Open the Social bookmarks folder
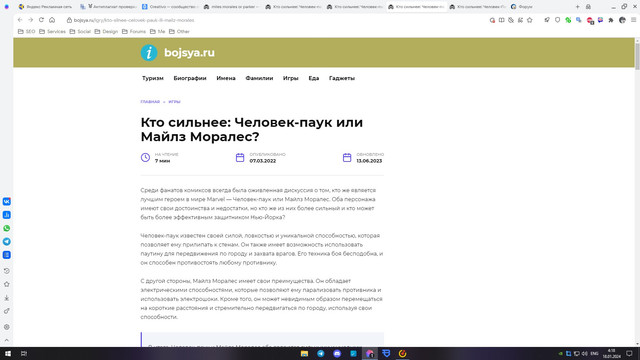The width and height of the screenshot is (640, 360). click(x=80, y=31)
